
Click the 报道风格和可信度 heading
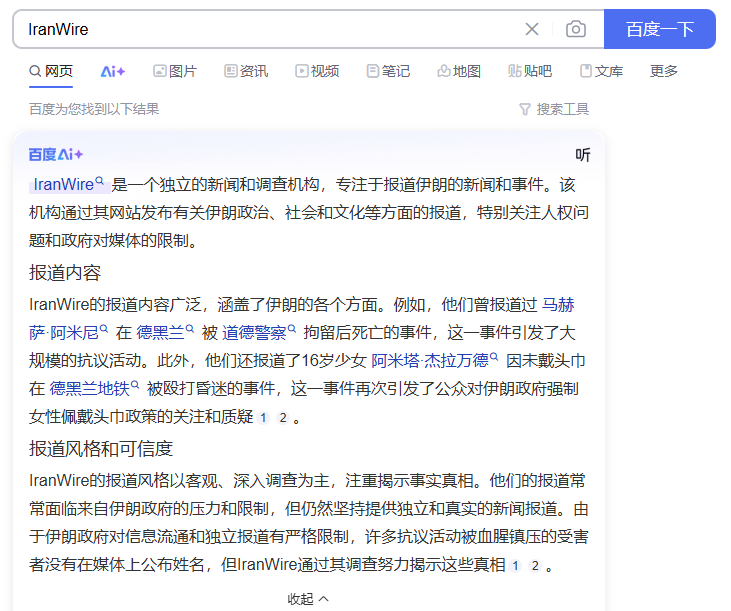click(101, 449)
